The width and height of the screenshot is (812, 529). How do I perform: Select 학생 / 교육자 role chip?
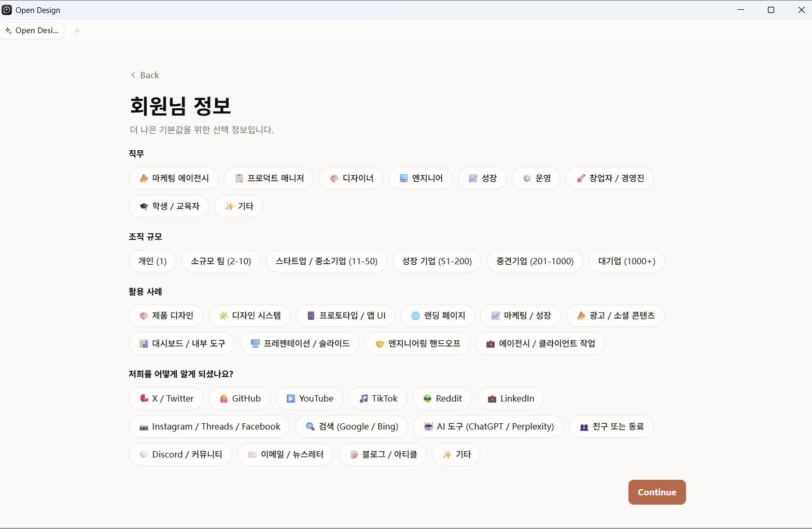[169, 206]
